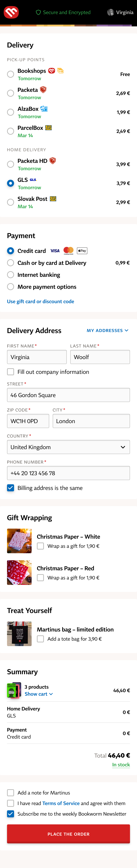The width and height of the screenshot is (137, 868).
Task: Click the Street input field
Action: pyautogui.click(x=68, y=395)
